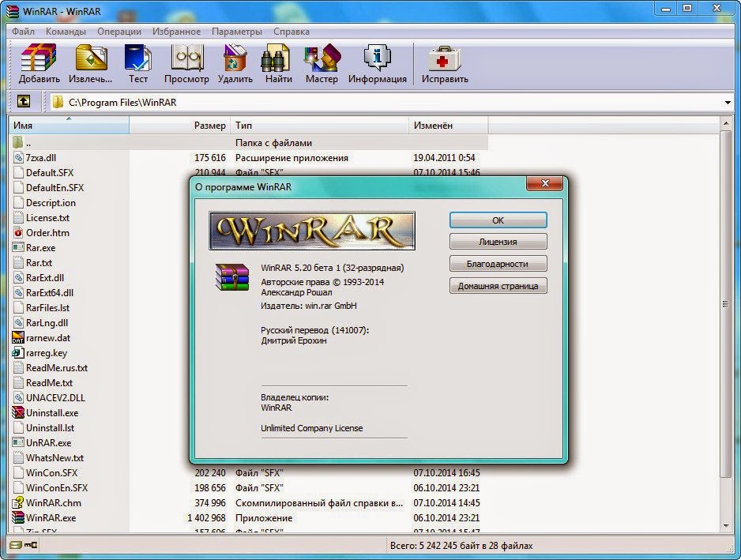741x560 pixels.
Task: Open the Параметры menu
Action: [237, 31]
